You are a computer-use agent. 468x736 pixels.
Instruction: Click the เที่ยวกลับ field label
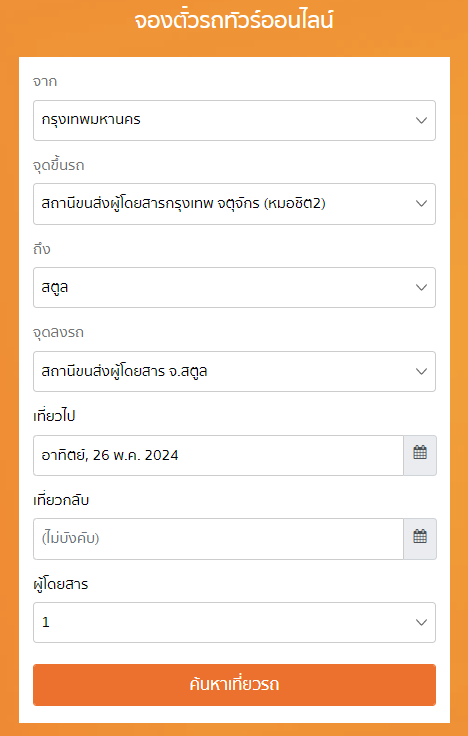pyautogui.click(x=61, y=500)
